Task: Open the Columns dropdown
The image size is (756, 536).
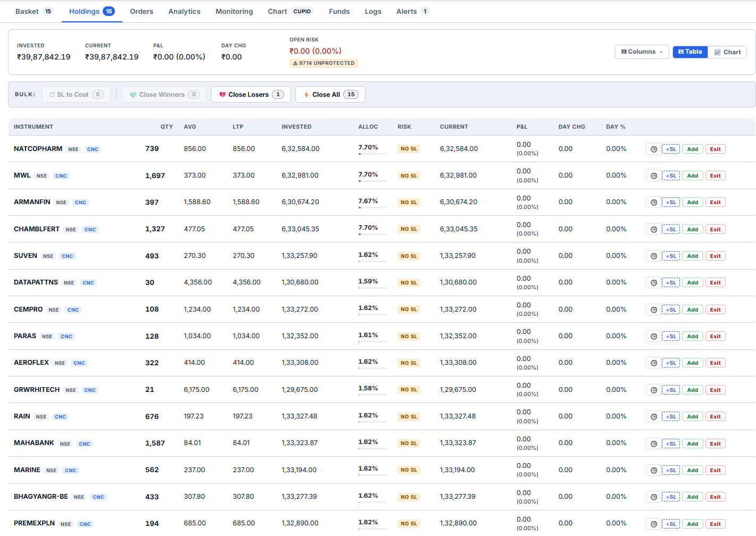Action: (x=642, y=52)
